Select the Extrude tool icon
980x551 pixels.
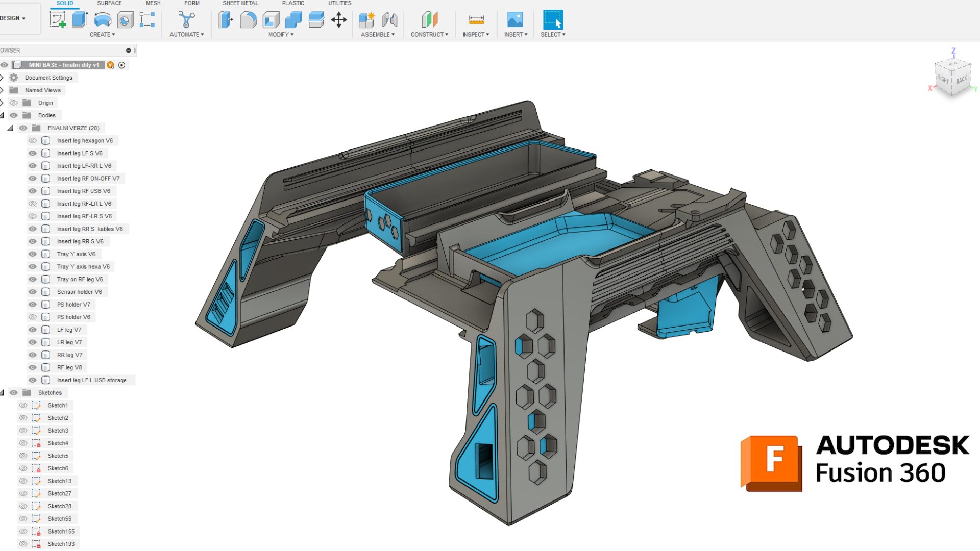(80, 20)
